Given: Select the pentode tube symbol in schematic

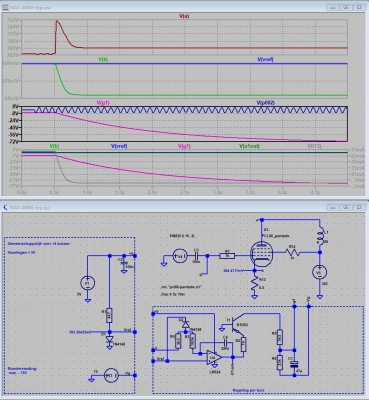Looking at the screenshot, I should pos(261,255).
